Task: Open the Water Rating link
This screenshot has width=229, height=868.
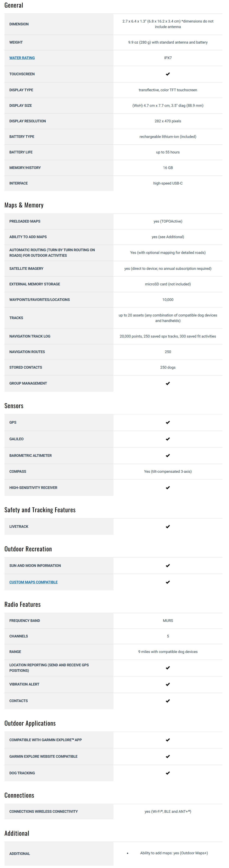Action: tap(22, 58)
